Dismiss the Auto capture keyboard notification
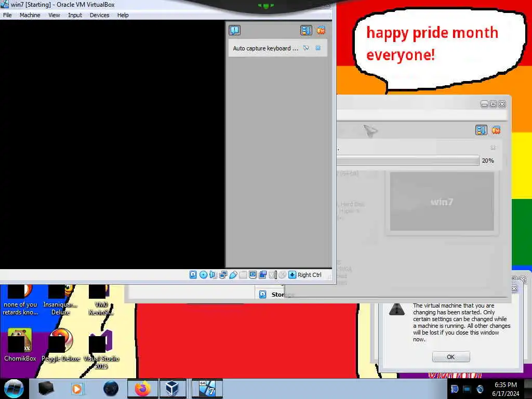 318,48
